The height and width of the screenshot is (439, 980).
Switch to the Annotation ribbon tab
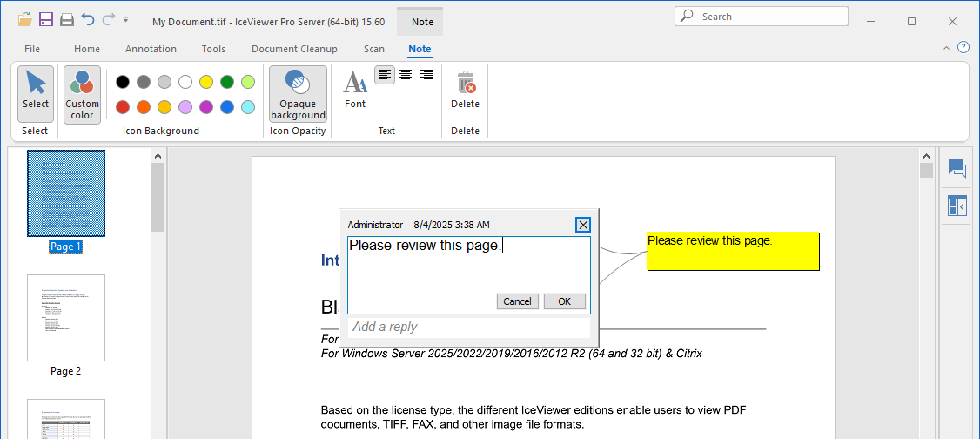(151, 49)
